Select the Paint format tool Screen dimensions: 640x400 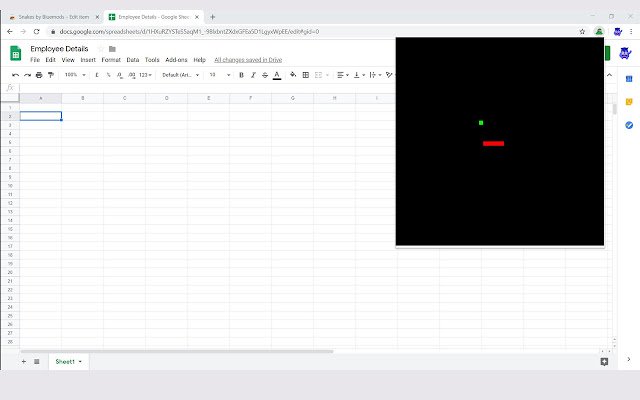click(51, 75)
